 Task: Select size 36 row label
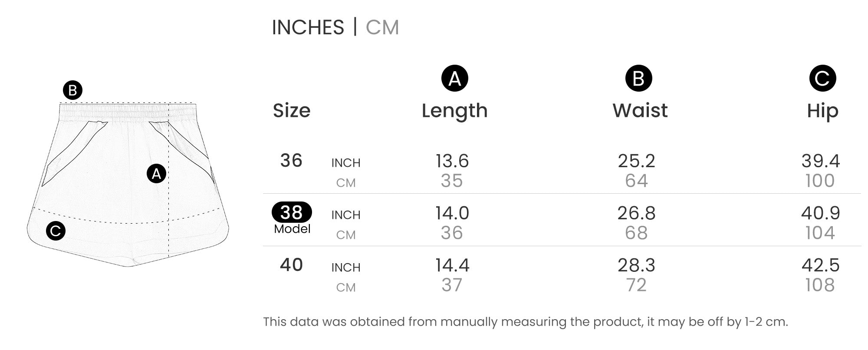(291, 161)
